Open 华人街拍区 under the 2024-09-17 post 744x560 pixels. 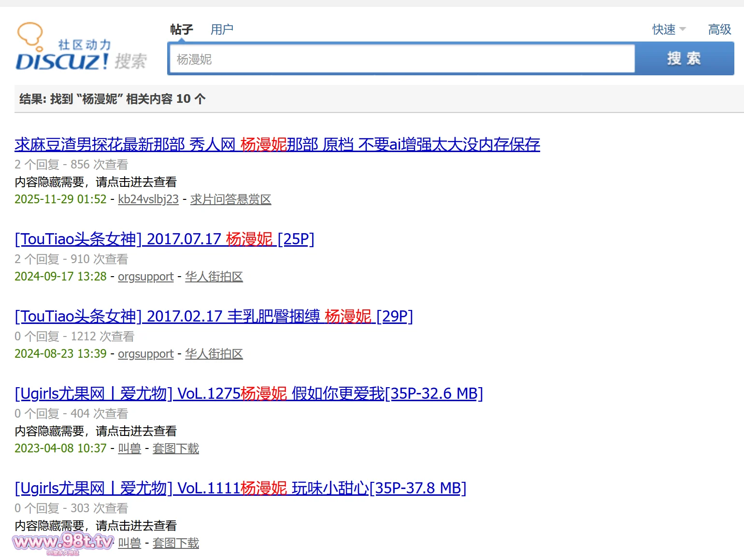pyautogui.click(x=214, y=277)
